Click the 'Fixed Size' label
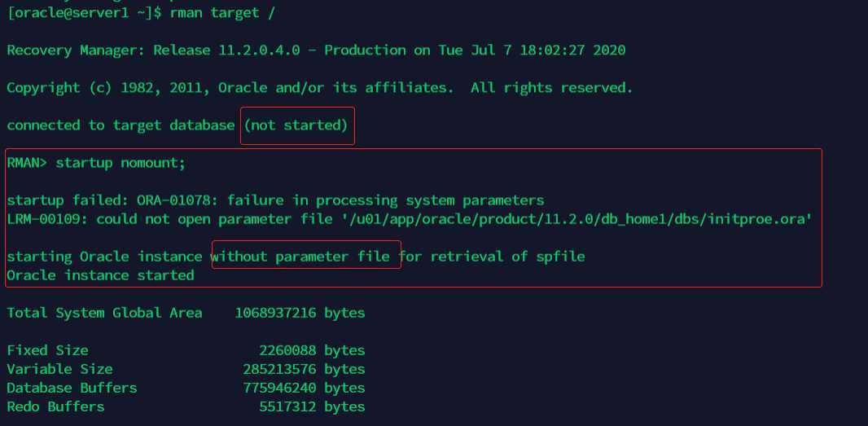This screenshot has height=426, width=868. click(47, 350)
